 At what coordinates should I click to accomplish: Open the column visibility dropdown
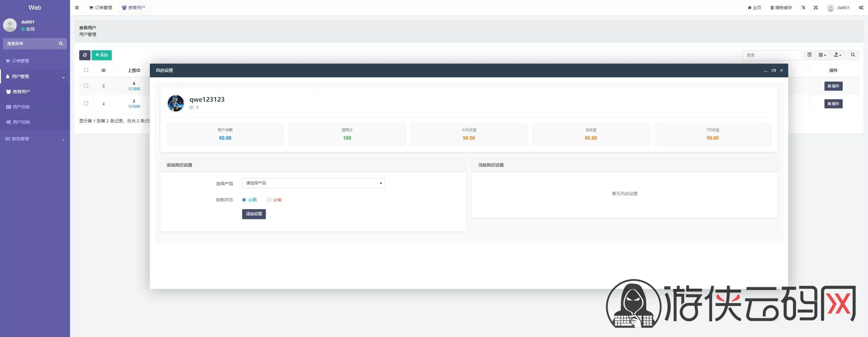[x=822, y=55]
